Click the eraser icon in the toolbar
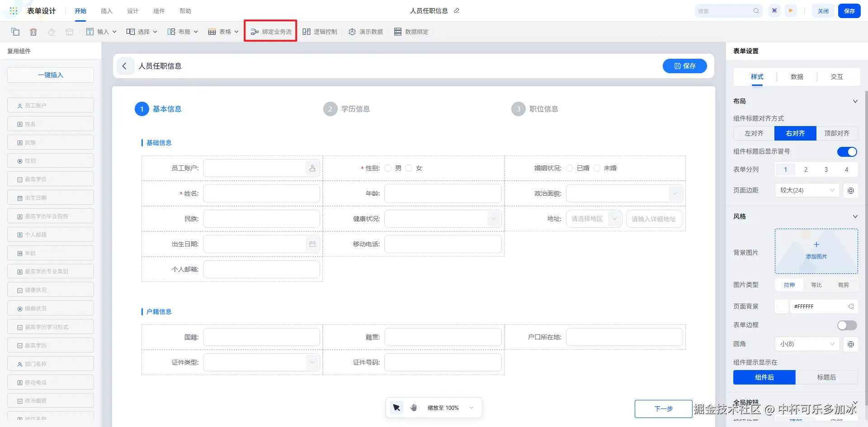The width and height of the screenshot is (868, 427). [52, 32]
